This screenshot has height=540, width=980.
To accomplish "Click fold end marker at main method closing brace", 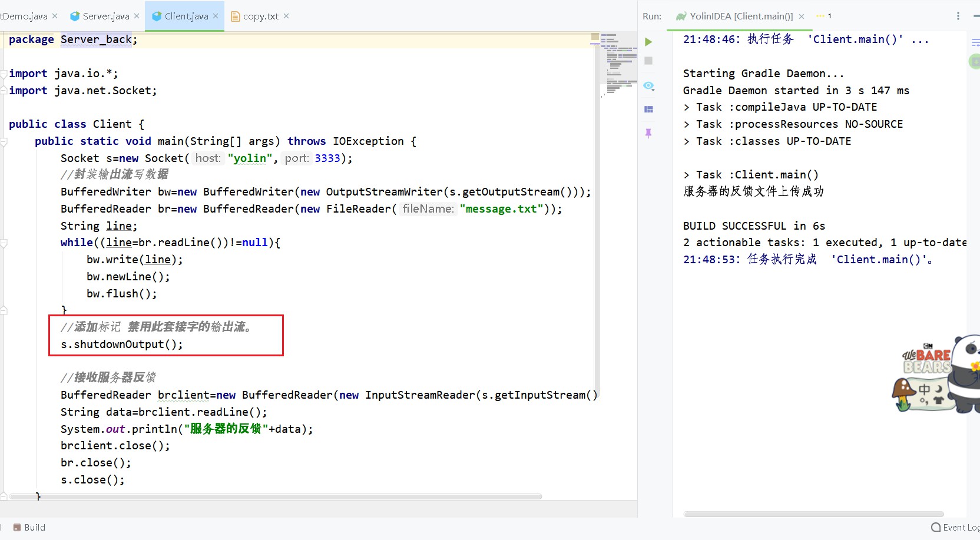I will [x=4, y=495].
